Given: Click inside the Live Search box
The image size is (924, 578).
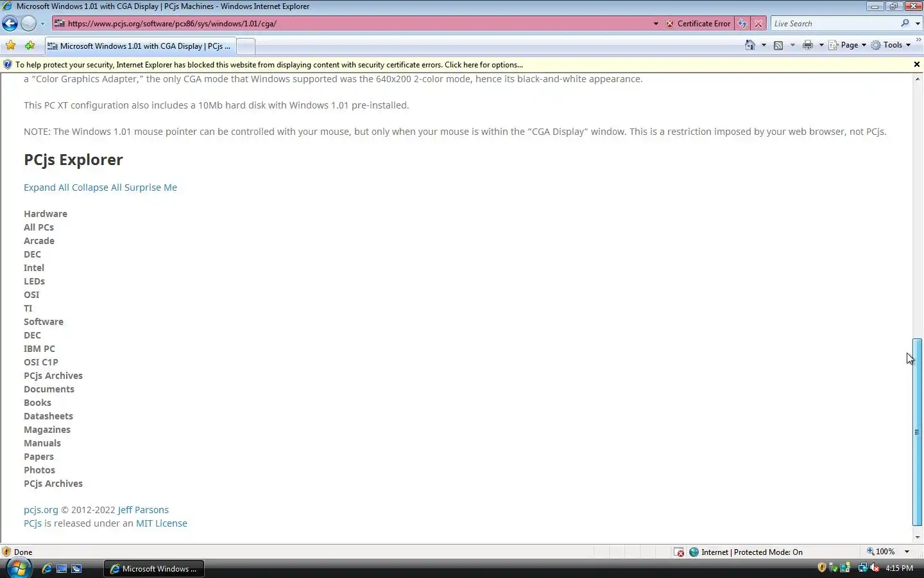Looking at the screenshot, I should tap(834, 24).
